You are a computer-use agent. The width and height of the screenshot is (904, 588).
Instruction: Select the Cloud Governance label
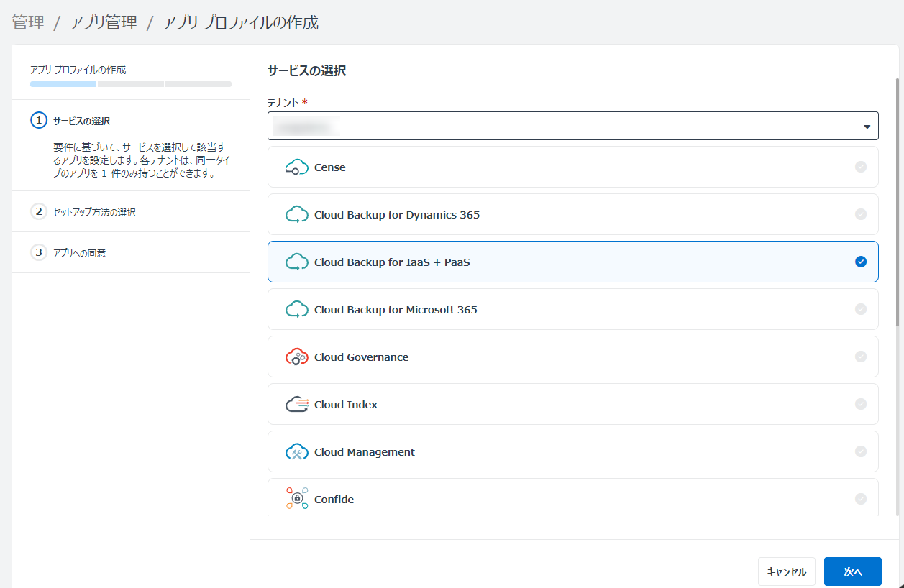361,357
